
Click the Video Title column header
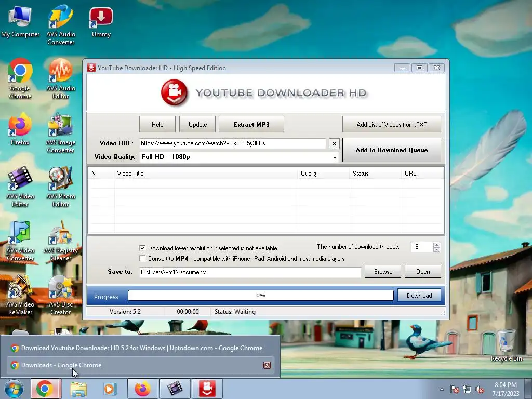click(206, 174)
